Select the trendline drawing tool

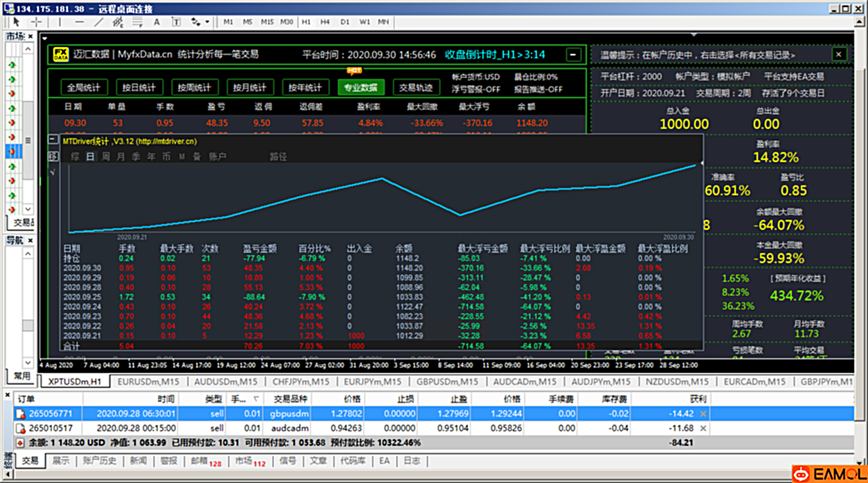pyautogui.click(x=99, y=22)
